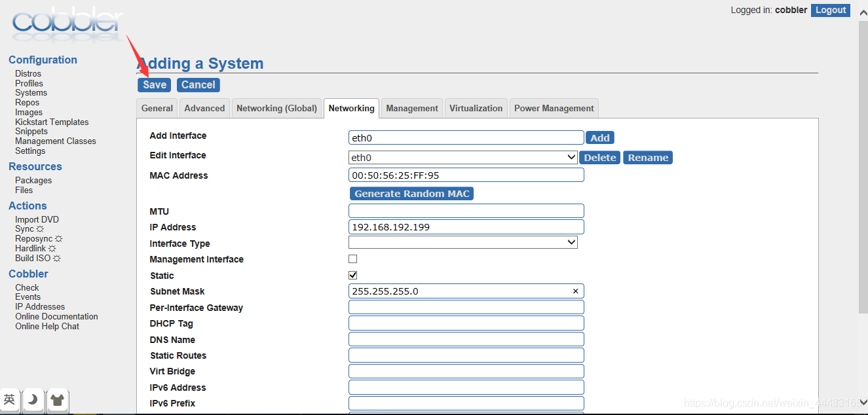The height and width of the screenshot is (415, 868).
Task: Switch to the Advanced tab
Action: [204, 109]
